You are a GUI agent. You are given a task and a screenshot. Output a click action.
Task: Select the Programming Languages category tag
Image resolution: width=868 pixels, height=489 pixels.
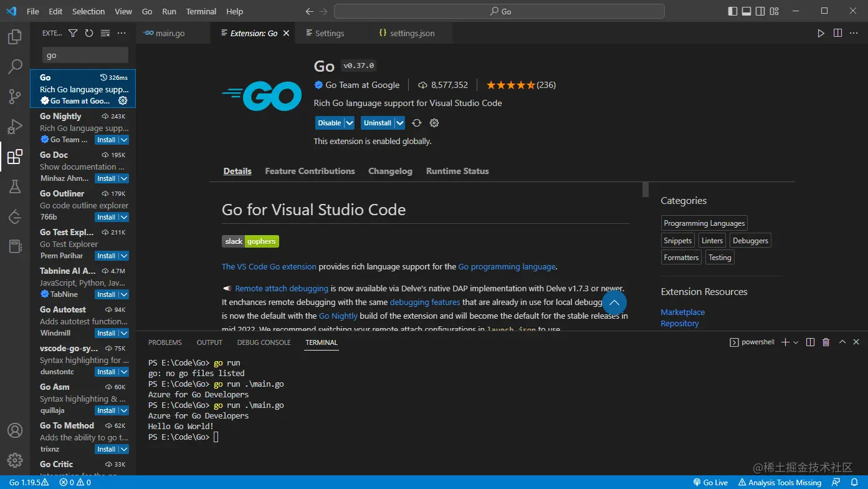(704, 223)
